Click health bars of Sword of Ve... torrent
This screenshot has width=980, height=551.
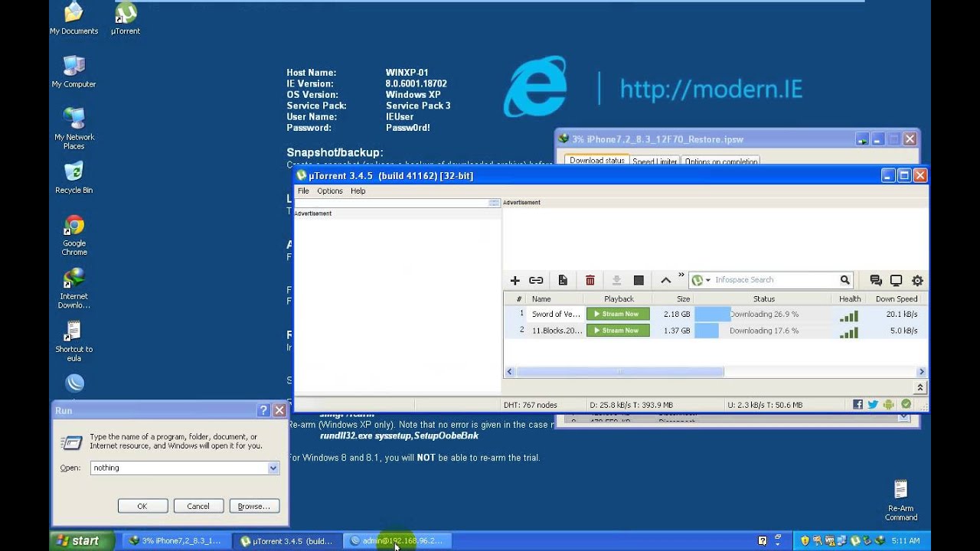[x=848, y=316]
